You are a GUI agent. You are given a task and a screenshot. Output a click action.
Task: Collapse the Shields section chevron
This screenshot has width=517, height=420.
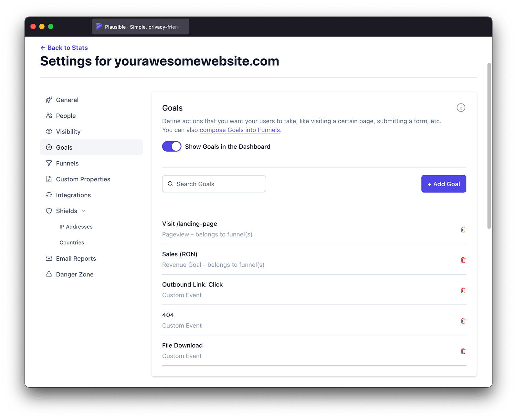click(x=84, y=210)
